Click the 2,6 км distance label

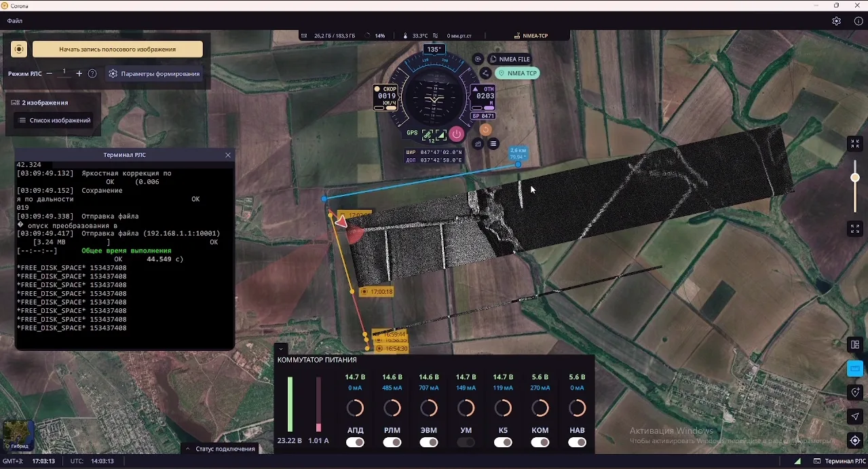click(x=518, y=153)
